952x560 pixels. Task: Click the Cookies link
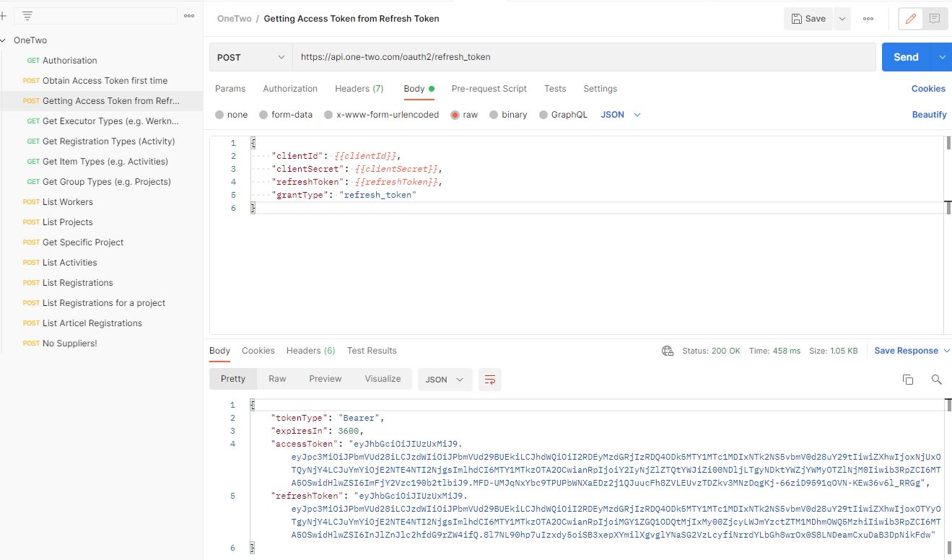click(928, 89)
